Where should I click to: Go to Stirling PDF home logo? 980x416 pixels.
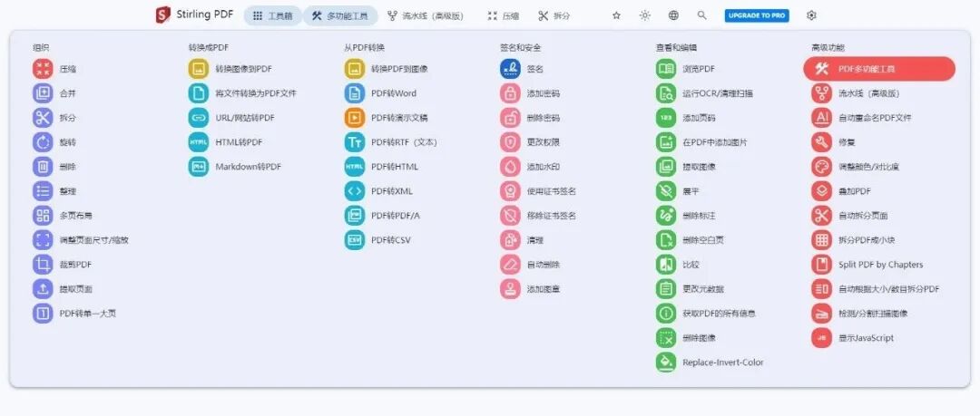click(194, 15)
